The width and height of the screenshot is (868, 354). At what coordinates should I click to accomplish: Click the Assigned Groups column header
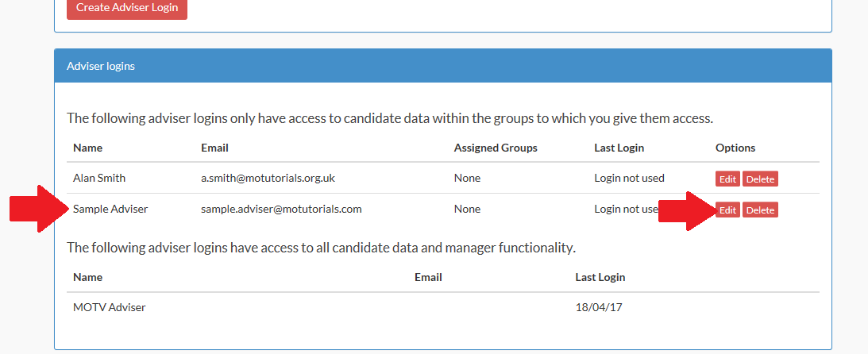click(x=496, y=148)
